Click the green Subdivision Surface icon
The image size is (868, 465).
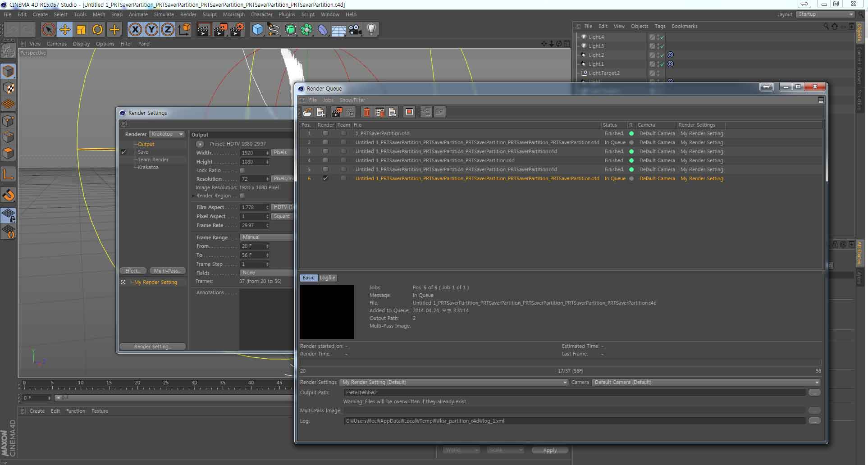click(x=291, y=30)
